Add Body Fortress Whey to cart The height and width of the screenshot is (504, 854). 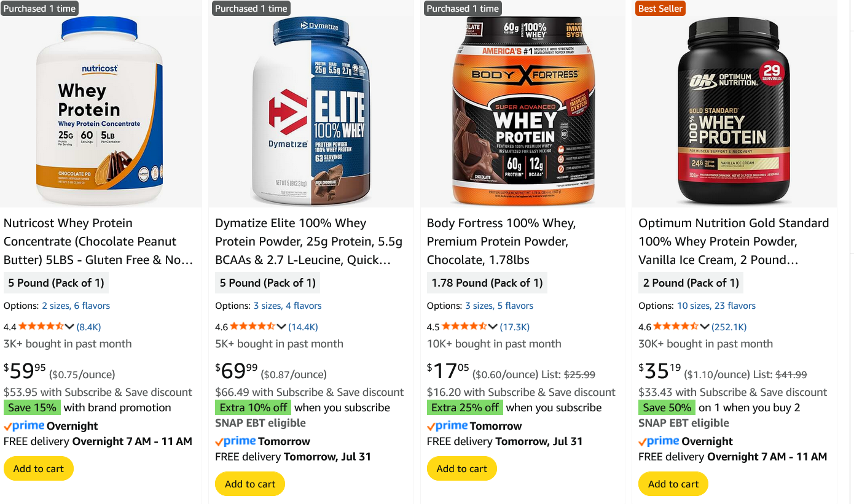tap(462, 468)
